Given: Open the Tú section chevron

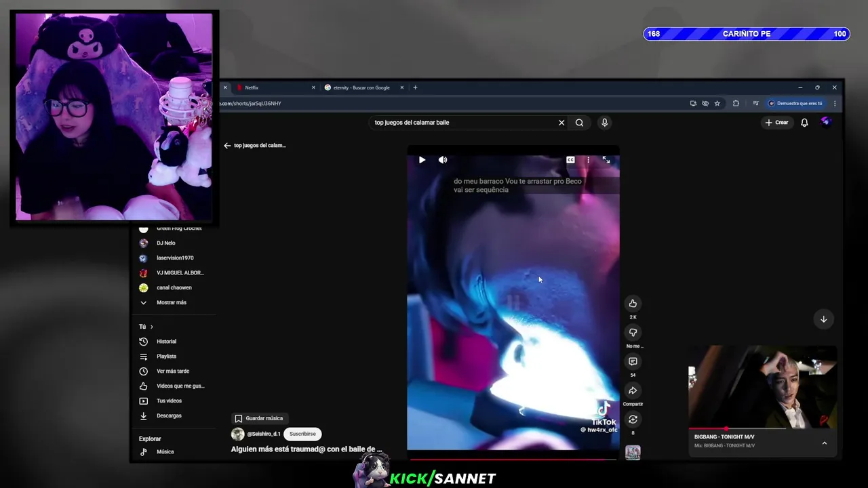Looking at the screenshot, I should pyautogui.click(x=151, y=327).
